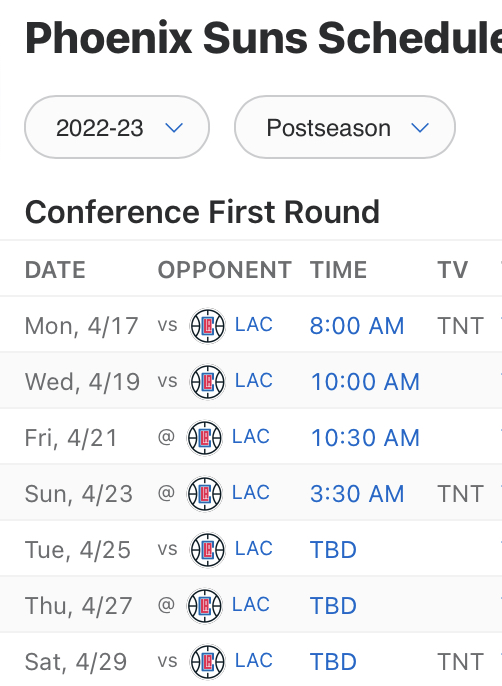The height and width of the screenshot is (686, 502).
Task: Click the LAC team link for Sat 4/29
Action: point(254,661)
